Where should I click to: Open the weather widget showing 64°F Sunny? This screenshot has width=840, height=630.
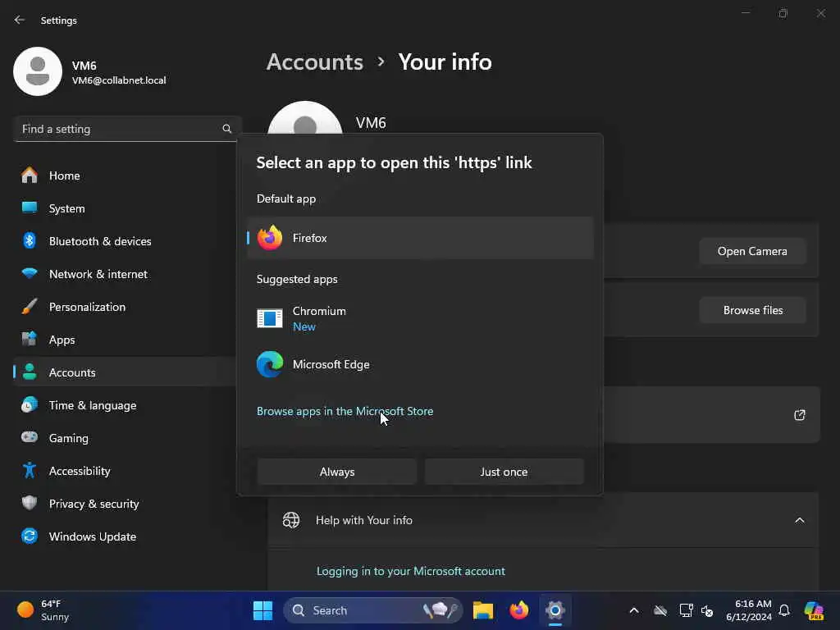click(44, 610)
